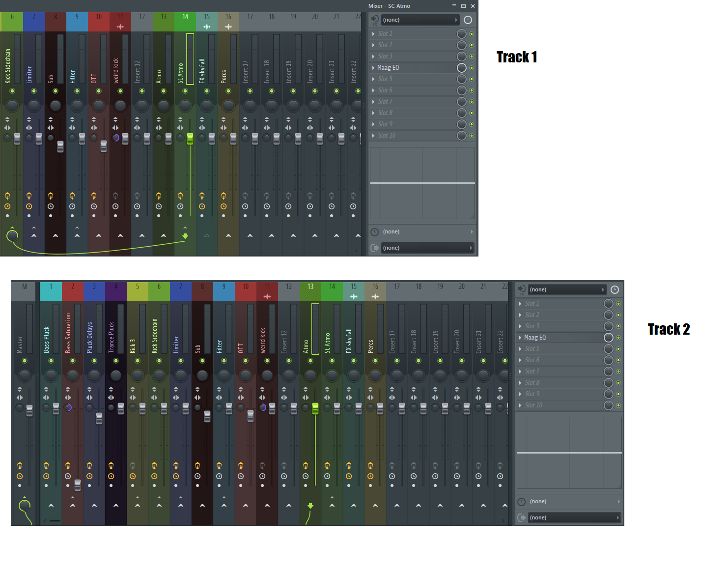Screen dimensions: 728x573
Task: Open the latency (none) selector in Track 2 mixer
Action: pos(574,501)
